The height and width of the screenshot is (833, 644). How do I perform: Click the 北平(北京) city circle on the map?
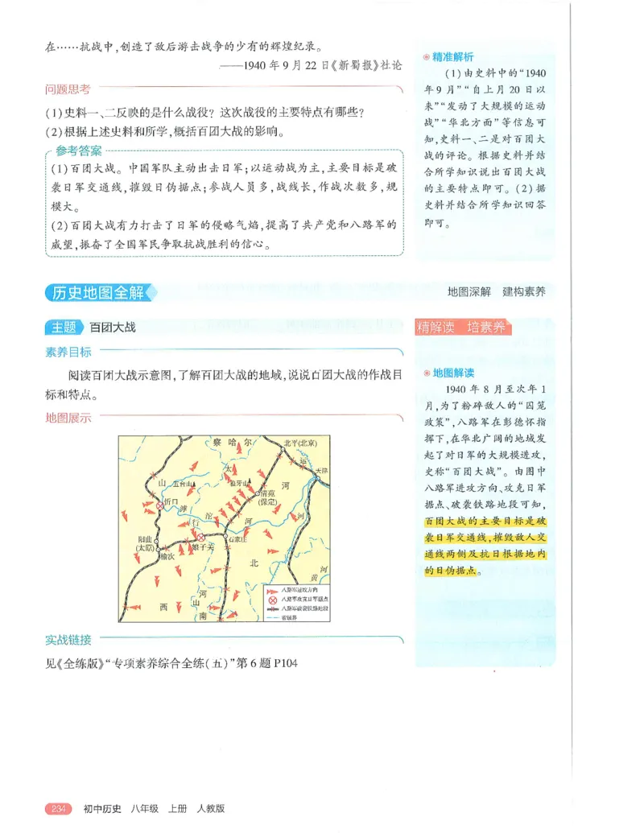point(283,449)
